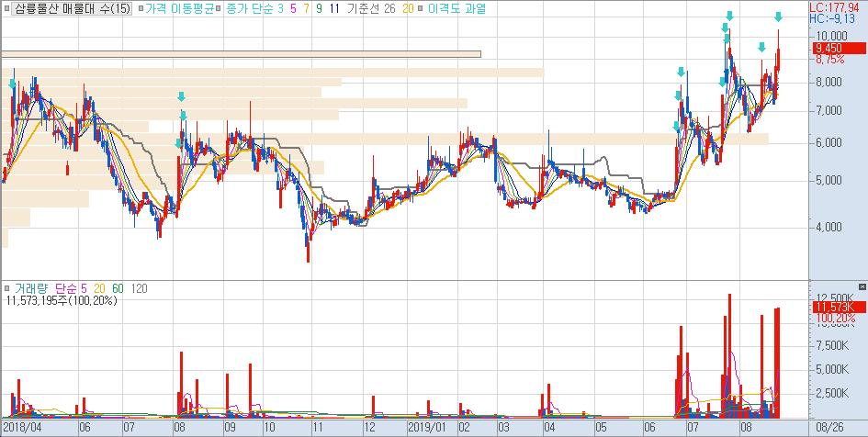Toggle the square marker before 이격도 과열
The image size is (868, 437).
(x=422, y=9)
